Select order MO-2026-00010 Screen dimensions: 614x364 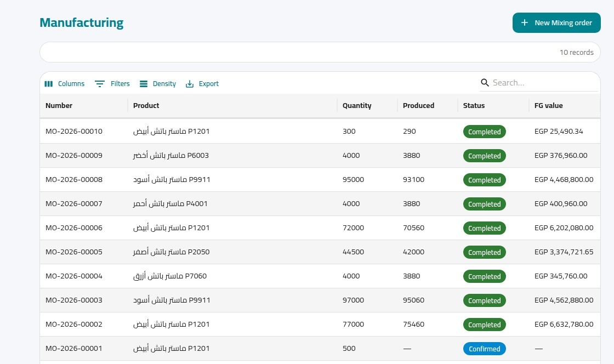(74, 132)
